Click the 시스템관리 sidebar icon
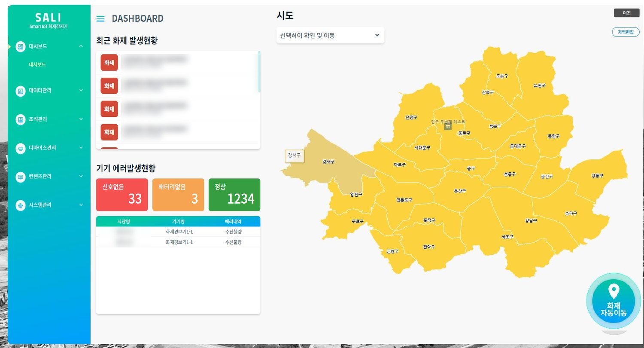This screenshot has height=348, width=644. pos(21,205)
